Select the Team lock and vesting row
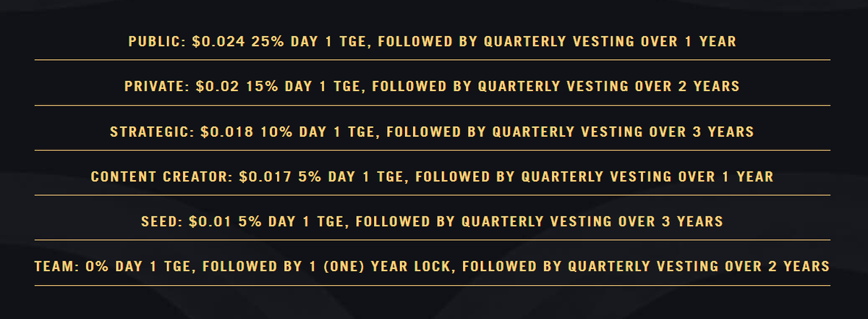This screenshot has width=868, height=319. [432, 266]
